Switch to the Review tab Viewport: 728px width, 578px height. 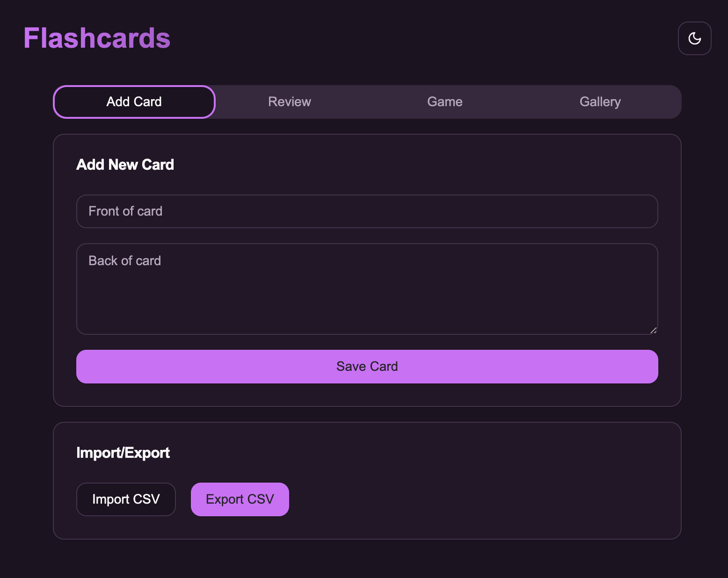click(x=289, y=102)
